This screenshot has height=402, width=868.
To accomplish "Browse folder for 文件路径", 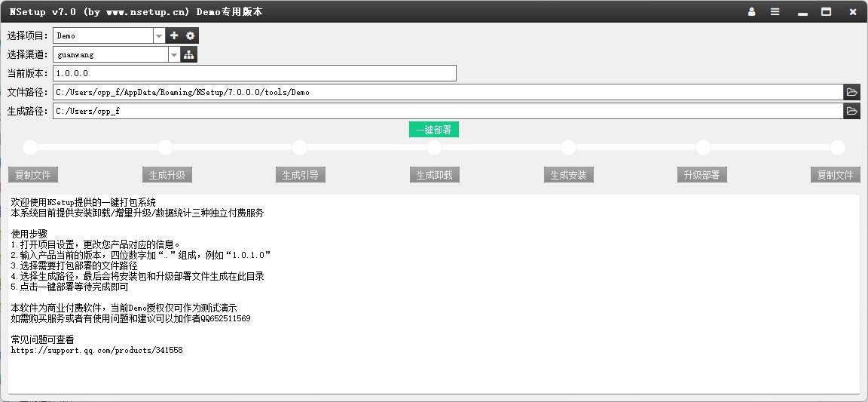I will click(x=852, y=92).
